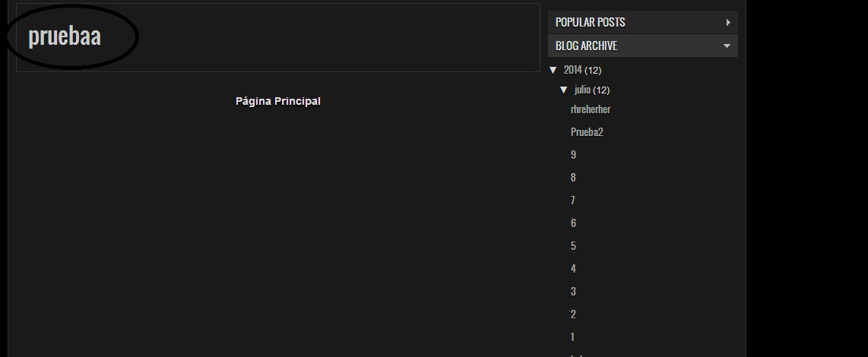Open post titled 2
Viewport: 868px width, 357px height.
click(x=573, y=314)
